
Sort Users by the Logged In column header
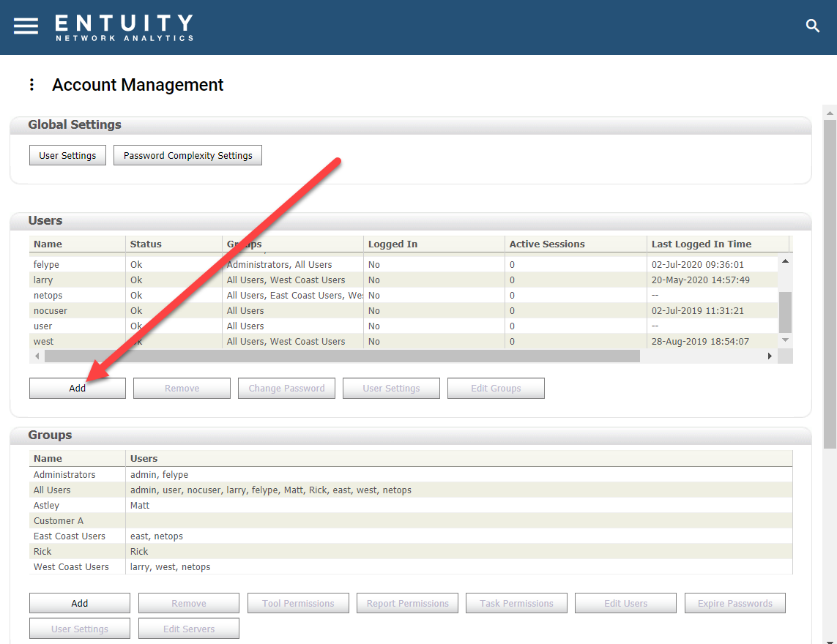coord(434,244)
